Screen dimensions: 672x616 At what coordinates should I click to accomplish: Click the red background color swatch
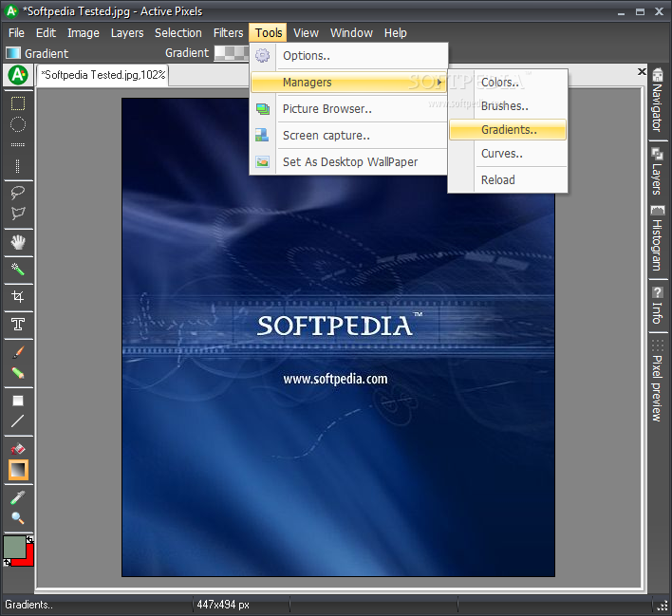(28, 557)
